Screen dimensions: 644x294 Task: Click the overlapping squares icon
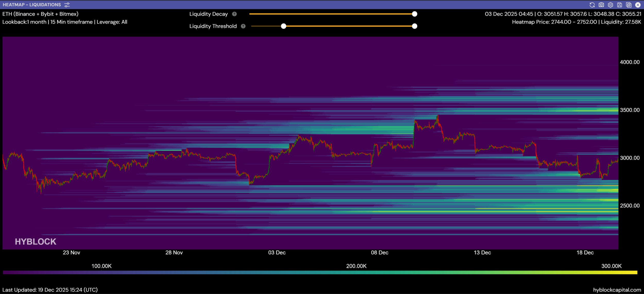coord(629,5)
